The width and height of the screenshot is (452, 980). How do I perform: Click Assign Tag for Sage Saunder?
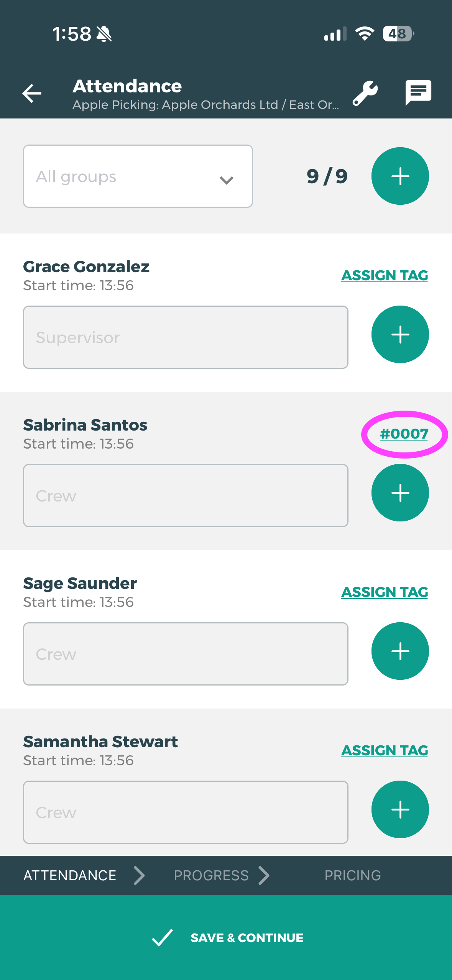(x=385, y=592)
